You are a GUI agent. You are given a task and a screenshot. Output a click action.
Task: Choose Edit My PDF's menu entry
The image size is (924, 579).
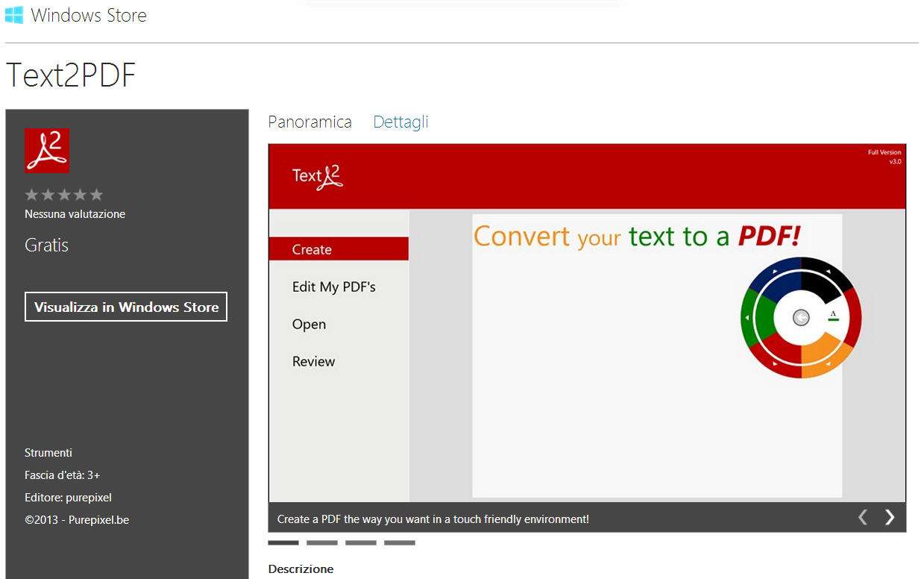coord(333,287)
